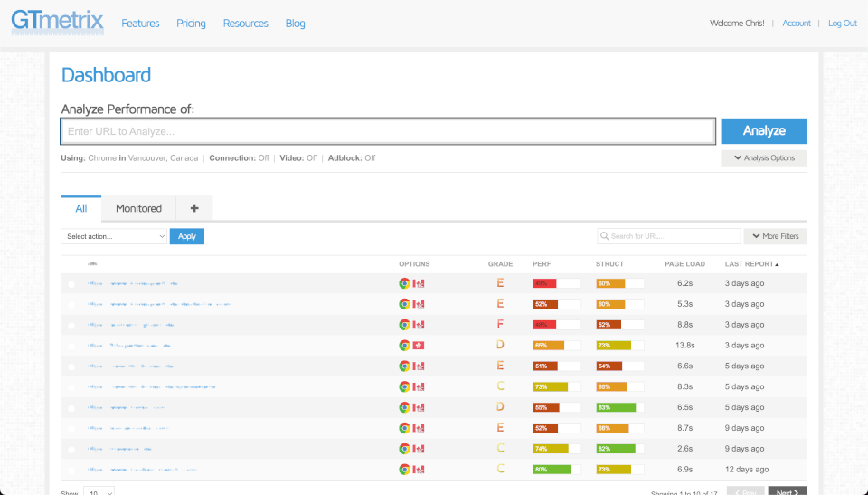Screen dimensions: 868x495
Task: Switch to the All tab
Action: [80, 208]
